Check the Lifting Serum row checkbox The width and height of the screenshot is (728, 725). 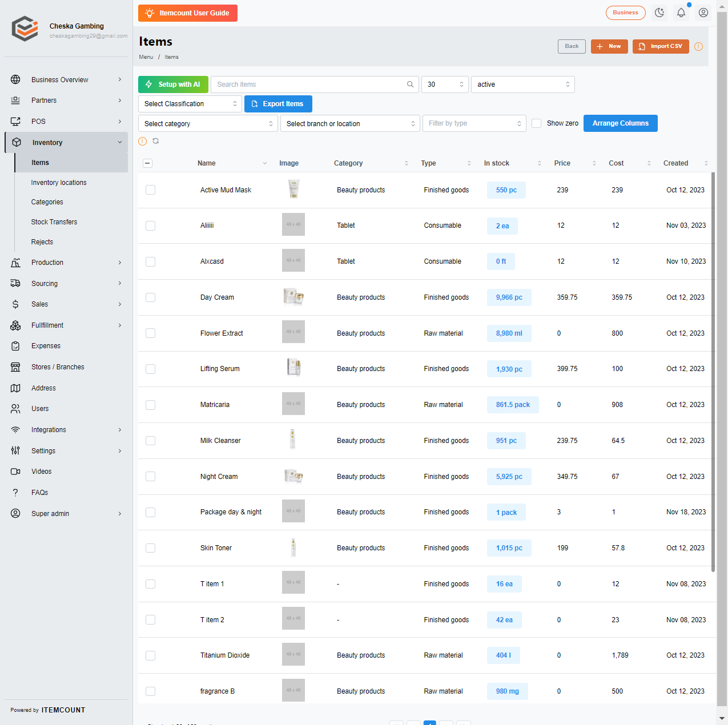click(150, 369)
